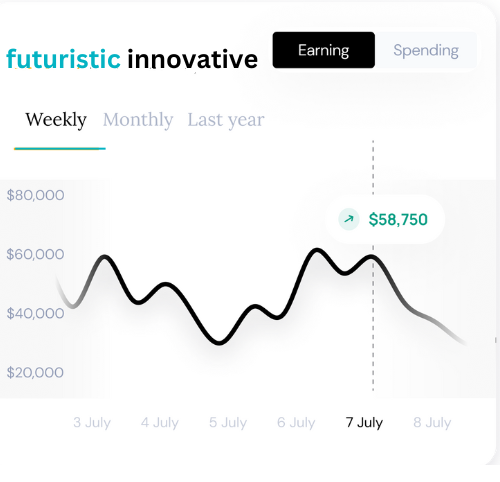Show the Last year tab

226,120
